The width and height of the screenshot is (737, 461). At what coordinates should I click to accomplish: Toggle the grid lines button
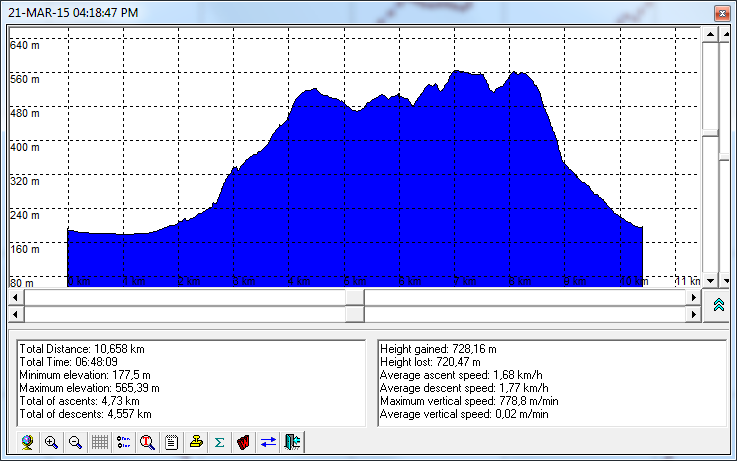(100, 441)
